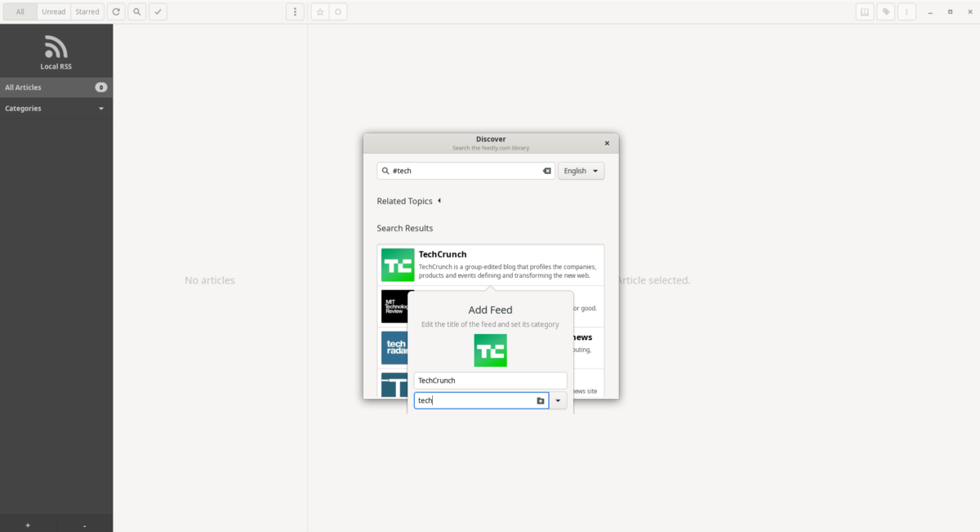Clear the #tech search text
The width and height of the screenshot is (980, 532).
point(547,171)
